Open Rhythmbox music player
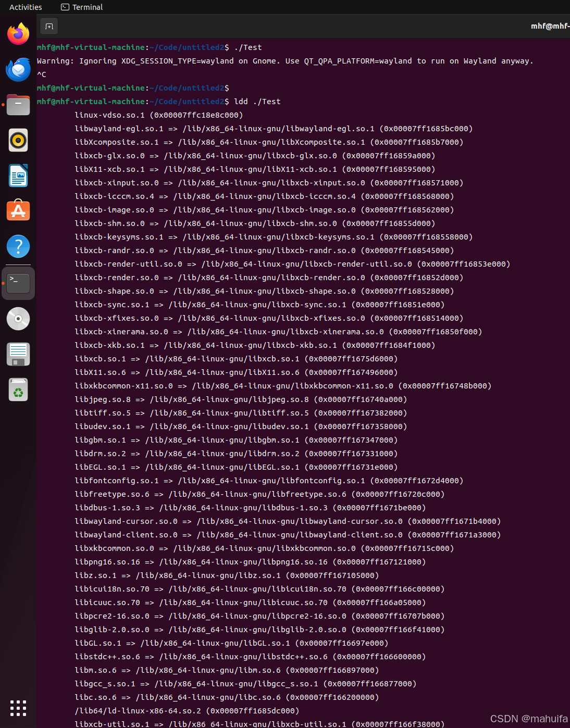 (x=18, y=140)
